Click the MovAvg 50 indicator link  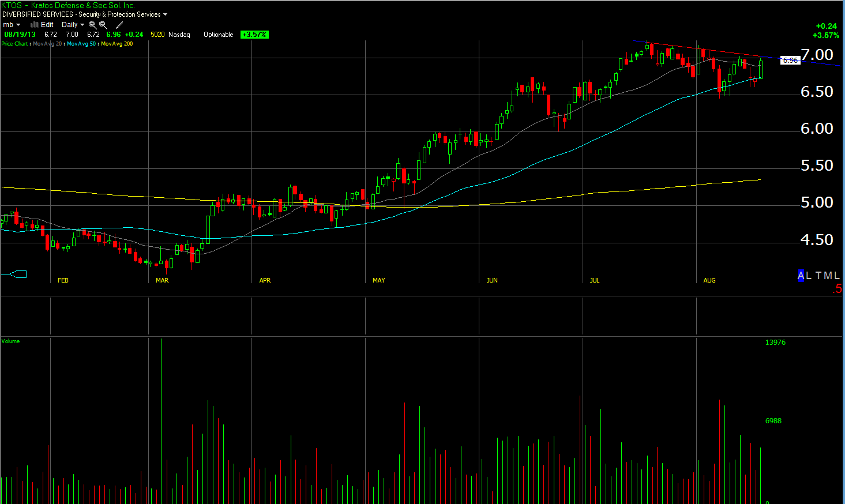coord(81,44)
